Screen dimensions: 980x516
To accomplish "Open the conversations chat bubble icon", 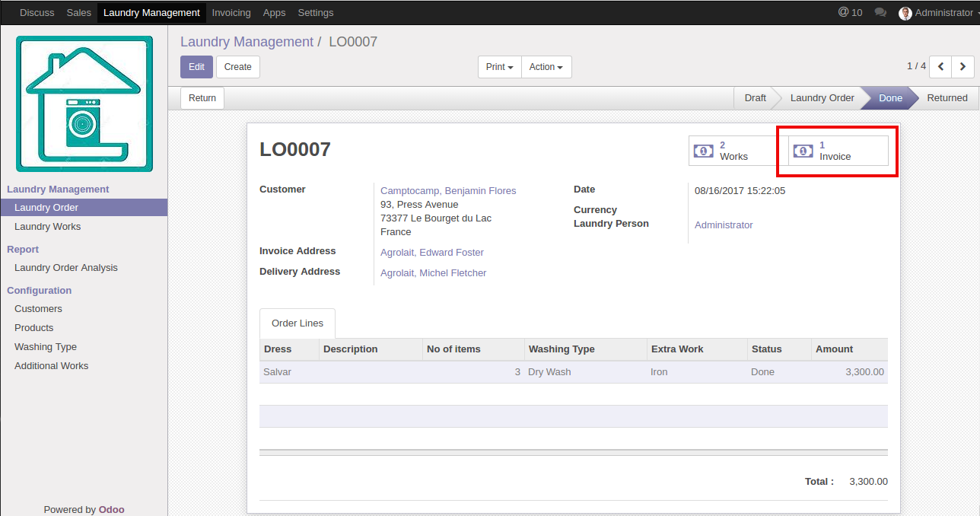I will (880, 12).
